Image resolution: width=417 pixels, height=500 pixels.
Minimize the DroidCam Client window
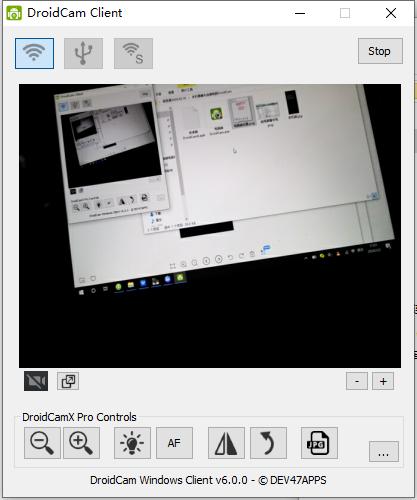(x=300, y=13)
